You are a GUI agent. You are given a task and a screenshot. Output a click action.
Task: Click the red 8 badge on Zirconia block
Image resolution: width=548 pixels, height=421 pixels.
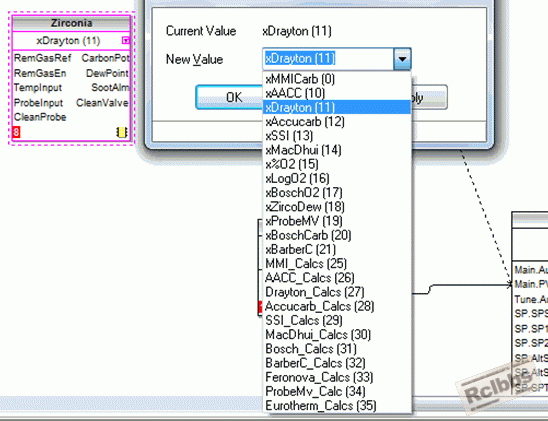(x=16, y=132)
